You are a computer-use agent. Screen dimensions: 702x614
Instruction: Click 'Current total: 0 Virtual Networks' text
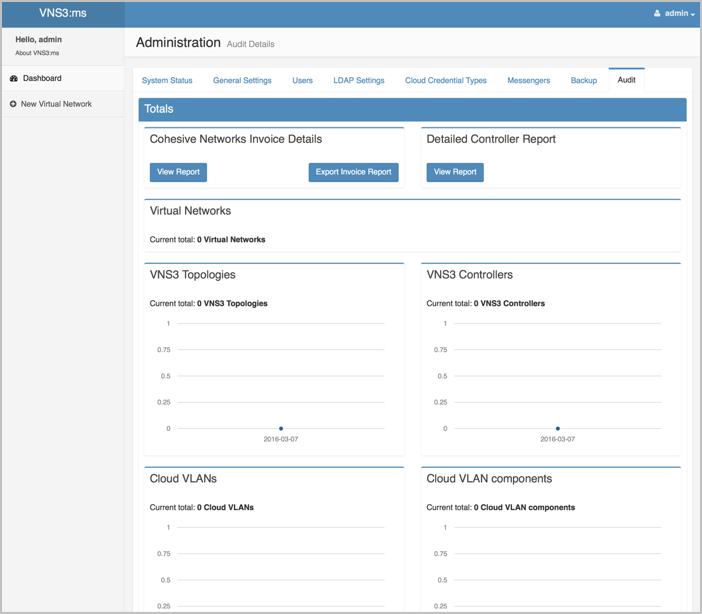[x=207, y=240]
